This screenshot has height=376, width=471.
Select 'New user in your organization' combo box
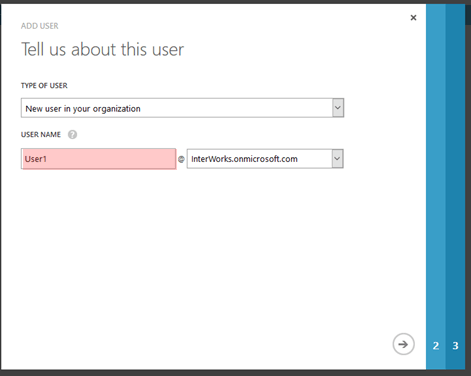coord(182,108)
